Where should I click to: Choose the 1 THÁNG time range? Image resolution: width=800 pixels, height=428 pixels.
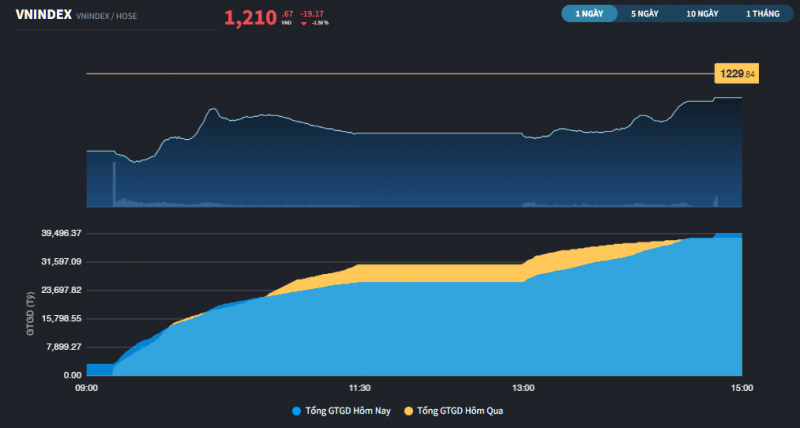(x=762, y=14)
